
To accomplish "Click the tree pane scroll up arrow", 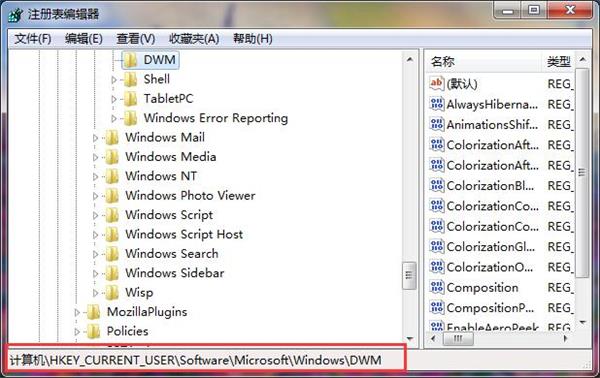I will [409, 59].
